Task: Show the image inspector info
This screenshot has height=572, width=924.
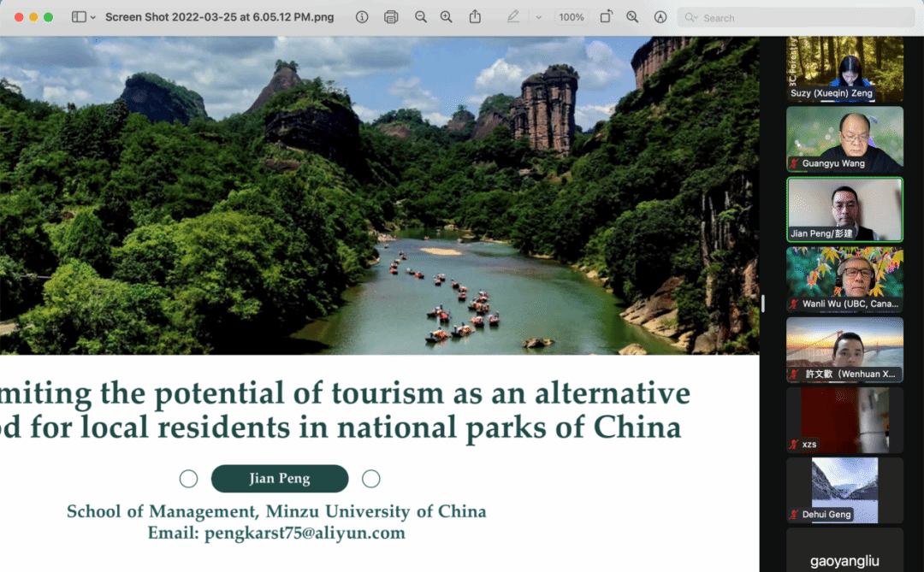Action: [362, 17]
